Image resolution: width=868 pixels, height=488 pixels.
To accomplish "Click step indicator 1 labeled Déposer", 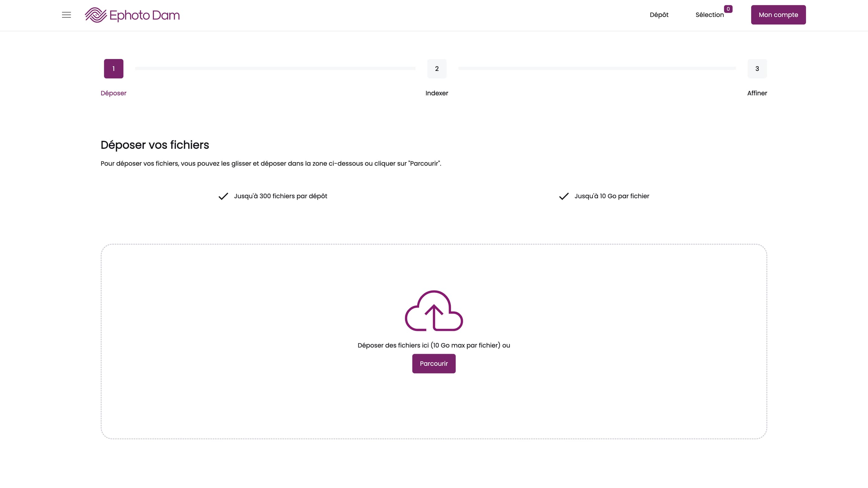I will tap(113, 69).
